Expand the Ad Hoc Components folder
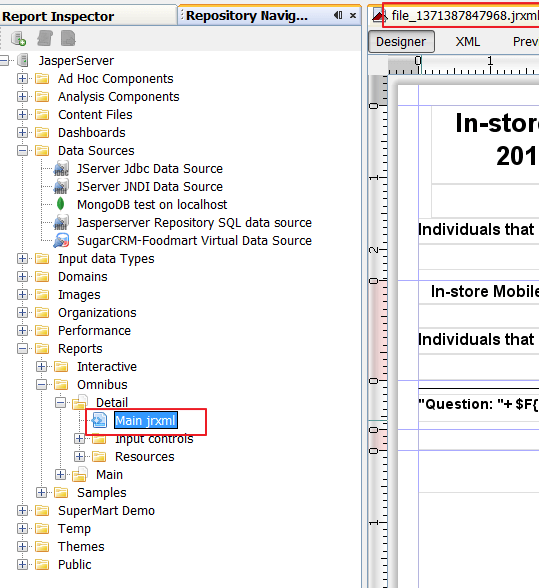Screen dimensions: 539x588 [x=22, y=78]
